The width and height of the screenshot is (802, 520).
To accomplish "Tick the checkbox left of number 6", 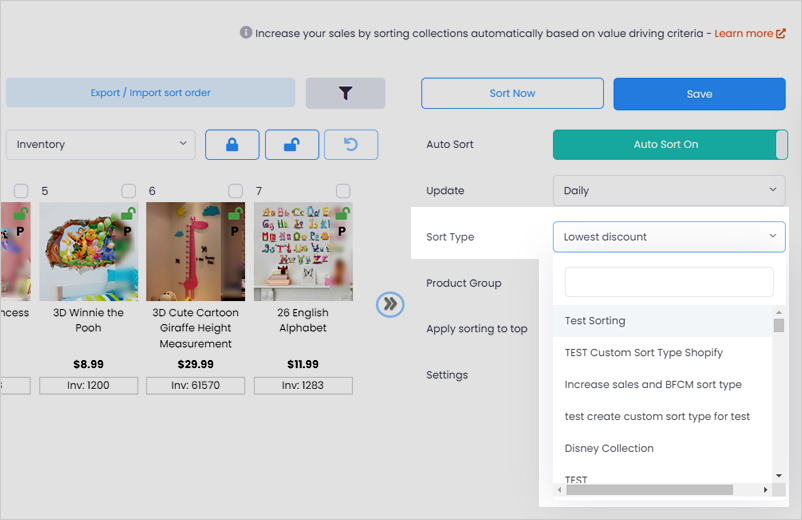I will click(128, 191).
